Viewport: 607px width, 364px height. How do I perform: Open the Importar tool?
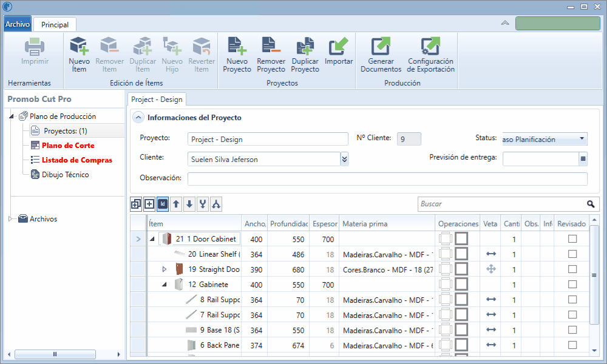click(339, 51)
